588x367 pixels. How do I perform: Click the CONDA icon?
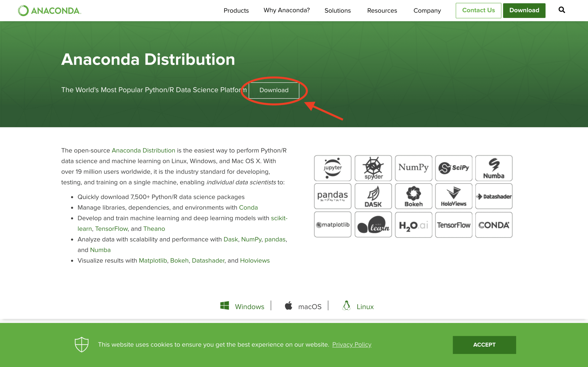click(494, 224)
